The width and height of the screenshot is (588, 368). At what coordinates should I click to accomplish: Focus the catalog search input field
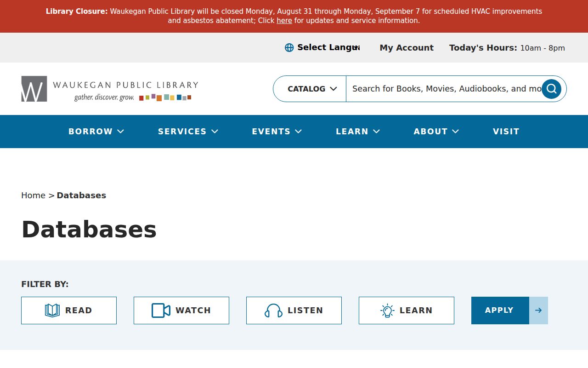(x=444, y=89)
